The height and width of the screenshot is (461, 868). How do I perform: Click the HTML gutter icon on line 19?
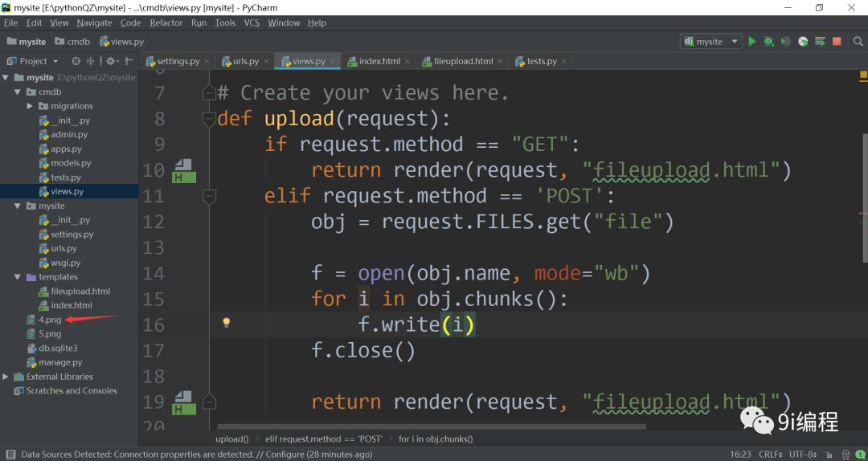(184, 403)
